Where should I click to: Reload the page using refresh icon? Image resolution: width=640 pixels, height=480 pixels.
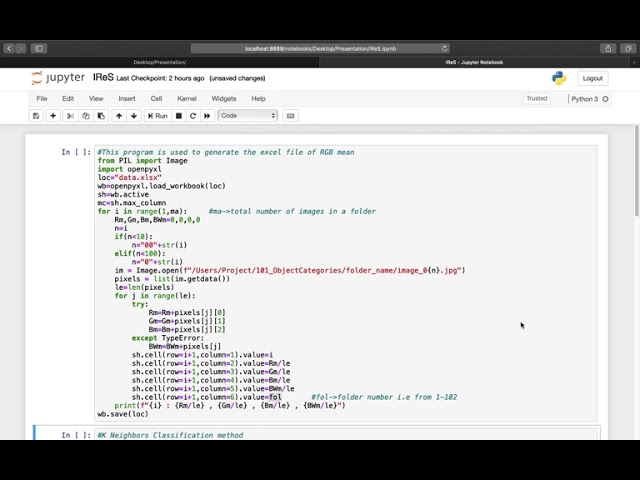point(444,48)
